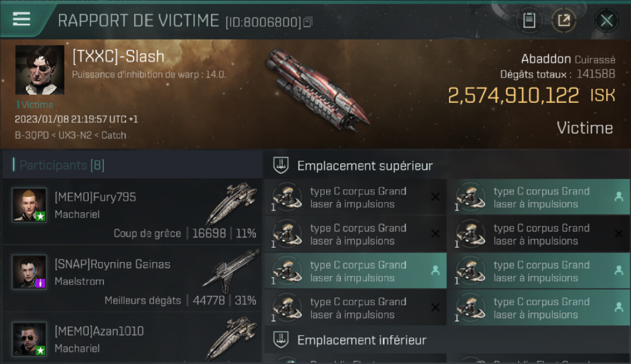Open the clipboard report icon
The image size is (631, 364).
[529, 20]
